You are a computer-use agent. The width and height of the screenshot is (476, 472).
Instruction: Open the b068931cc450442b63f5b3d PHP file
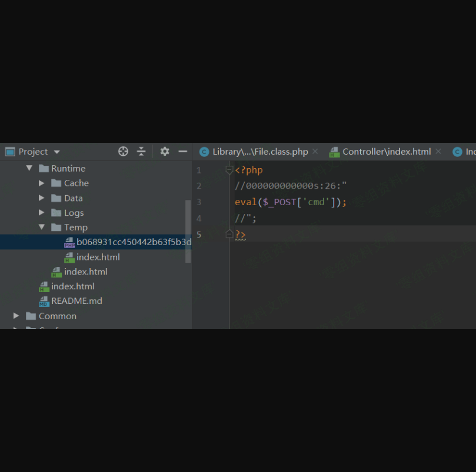[134, 242]
